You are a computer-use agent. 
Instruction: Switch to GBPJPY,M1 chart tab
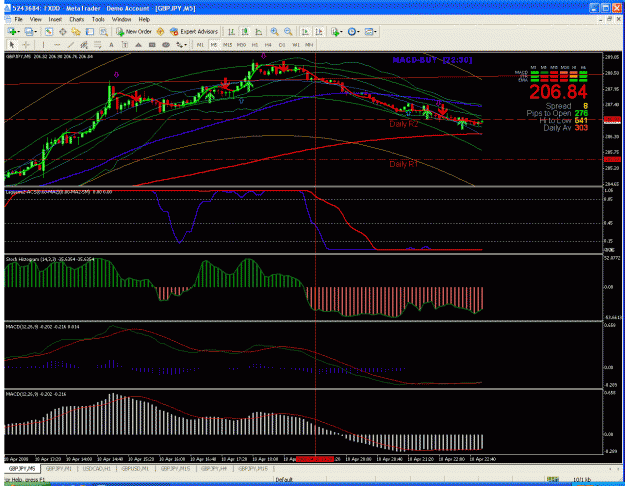click(58, 468)
